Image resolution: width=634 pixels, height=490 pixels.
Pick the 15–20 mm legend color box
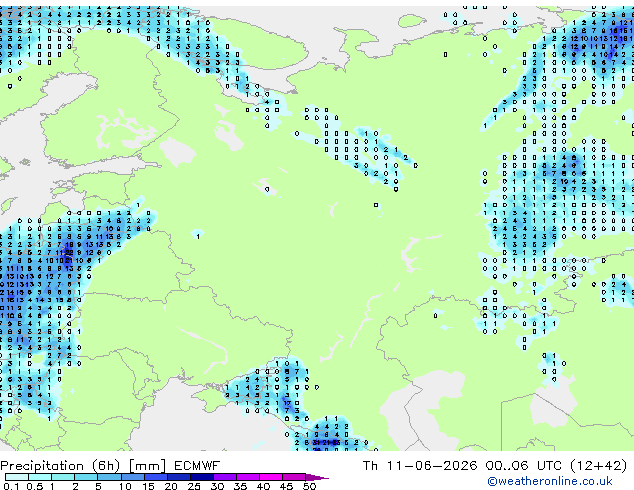155,477
